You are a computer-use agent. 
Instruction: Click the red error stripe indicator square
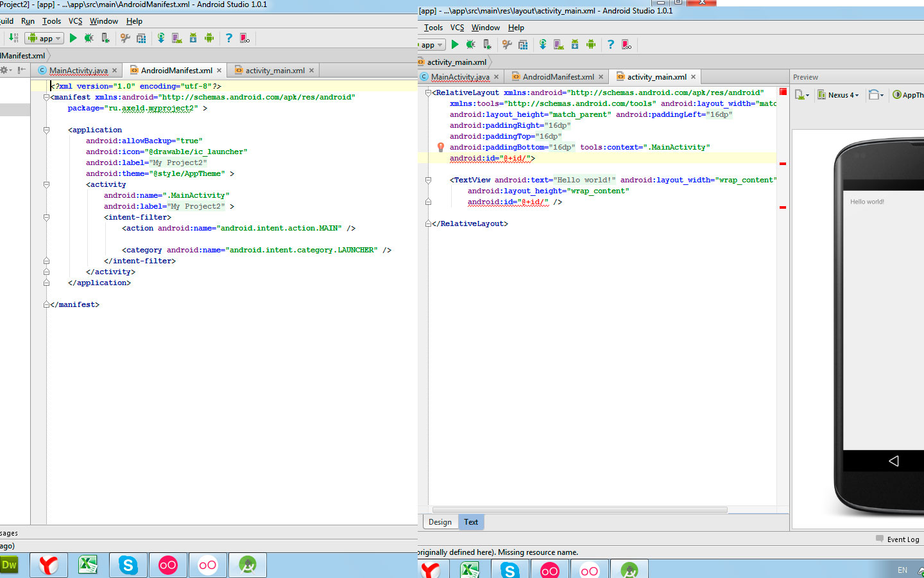[783, 92]
